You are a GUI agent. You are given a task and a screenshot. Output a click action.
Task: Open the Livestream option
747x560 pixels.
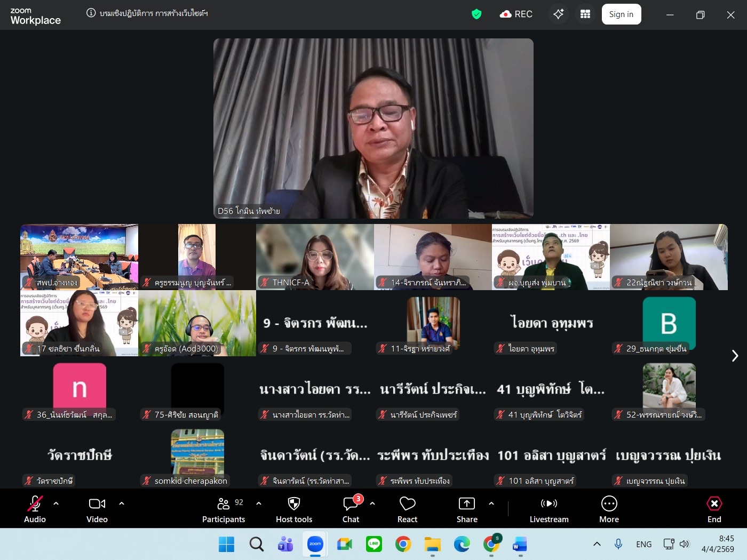click(549, 509)
